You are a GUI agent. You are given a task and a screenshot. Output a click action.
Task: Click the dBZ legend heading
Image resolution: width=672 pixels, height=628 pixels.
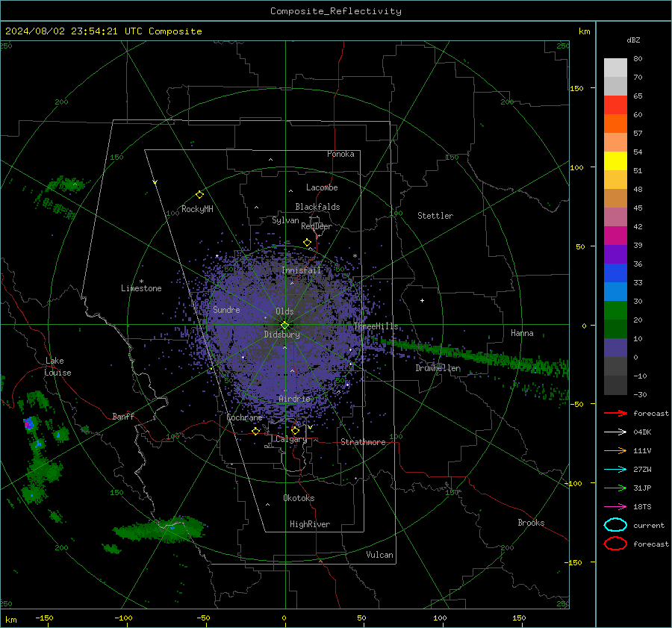[633, 40]
